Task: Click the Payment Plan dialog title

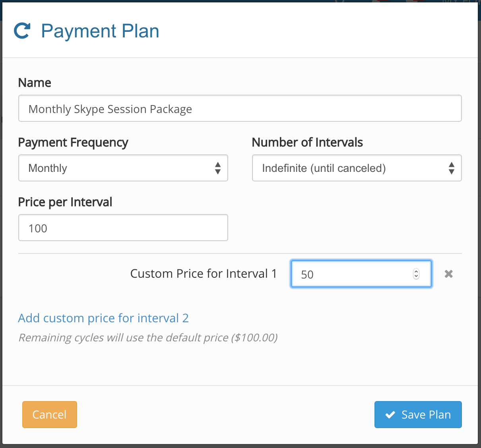Action: point(100,31)
